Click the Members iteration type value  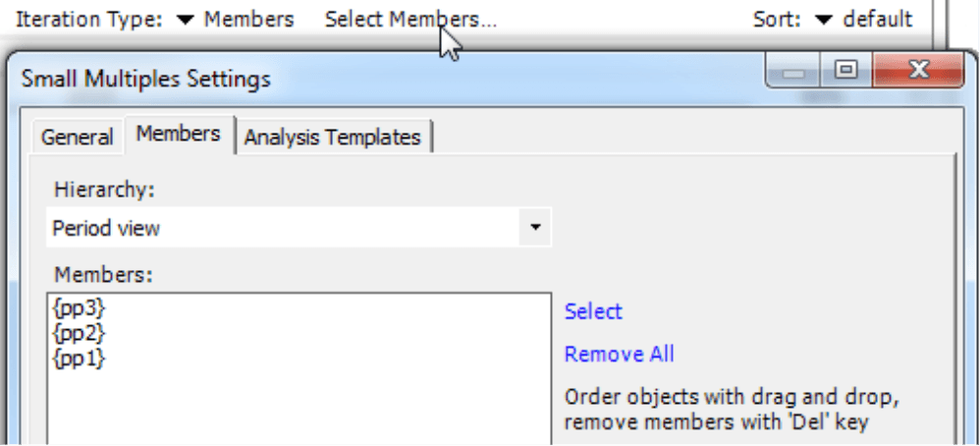pyautogui.click(x=248, y=20)
